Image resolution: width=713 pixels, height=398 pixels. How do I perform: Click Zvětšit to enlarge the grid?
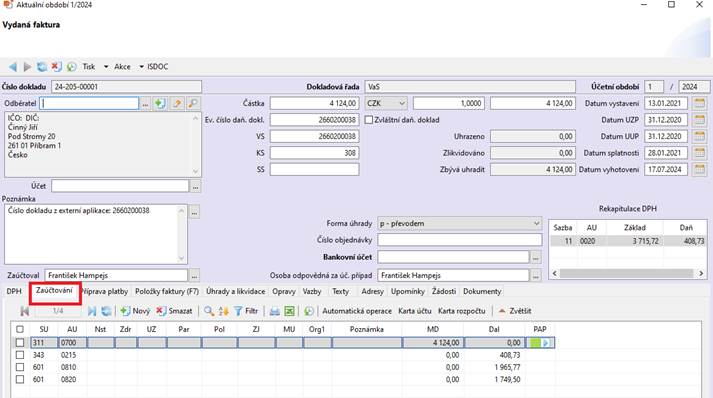pos(515,311)
